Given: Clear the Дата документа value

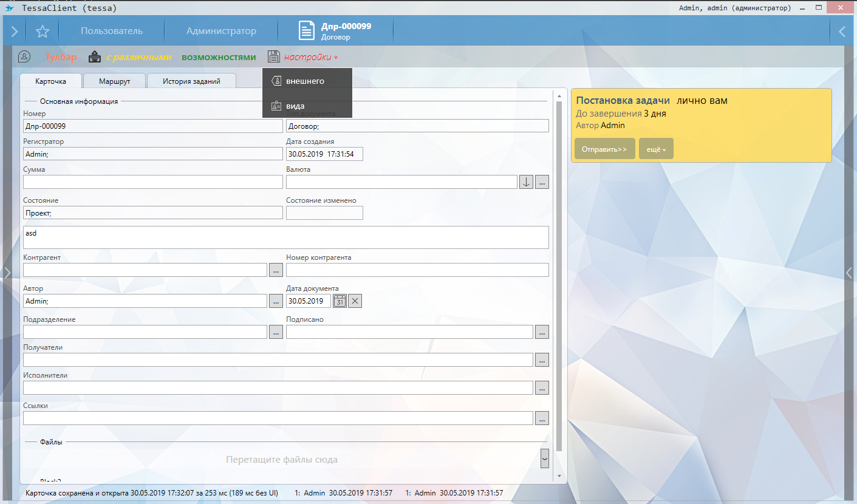Looking at the screenshot, I should [x=355, y=301].
